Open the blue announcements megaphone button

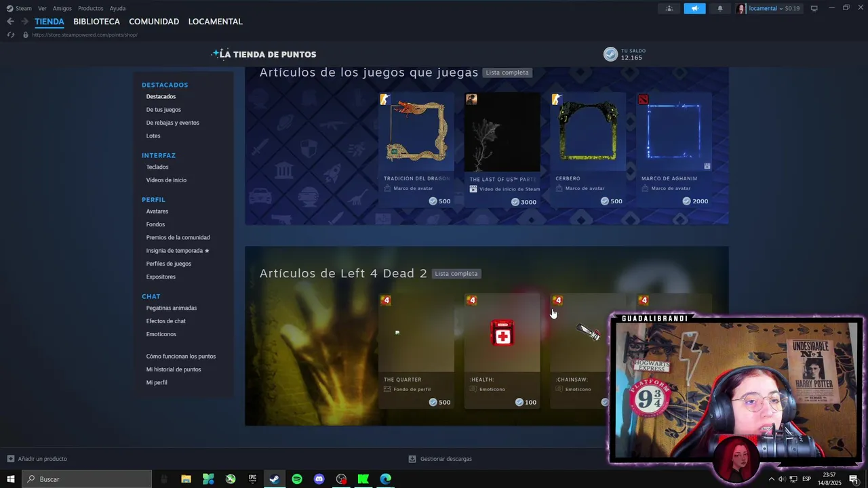[x=694, y=8]
